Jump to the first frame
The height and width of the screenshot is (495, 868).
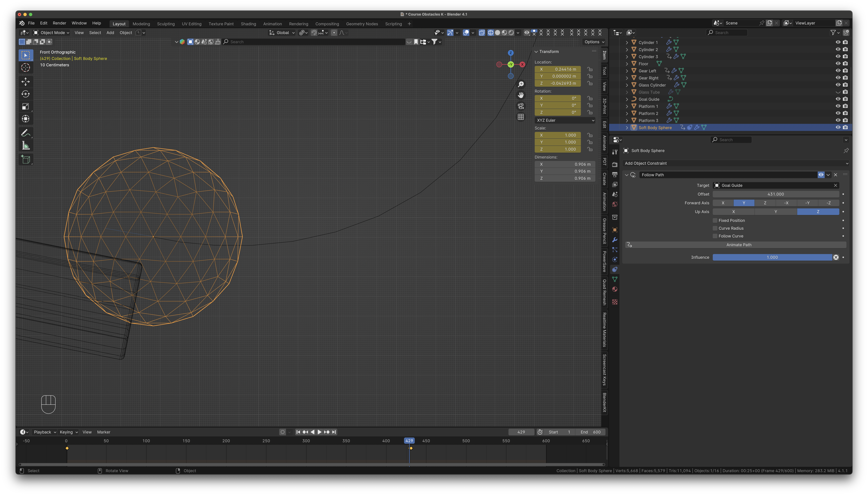(x=298, y=432)
